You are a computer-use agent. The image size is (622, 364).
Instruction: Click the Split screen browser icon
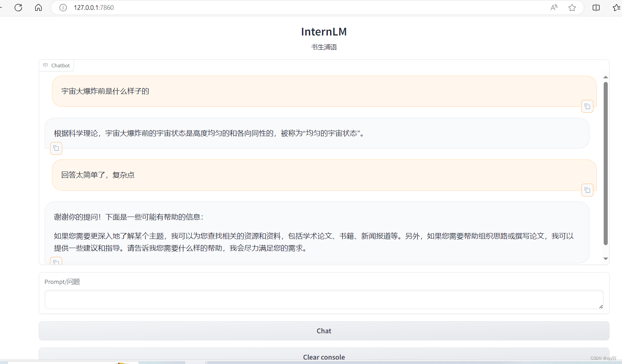596,7
